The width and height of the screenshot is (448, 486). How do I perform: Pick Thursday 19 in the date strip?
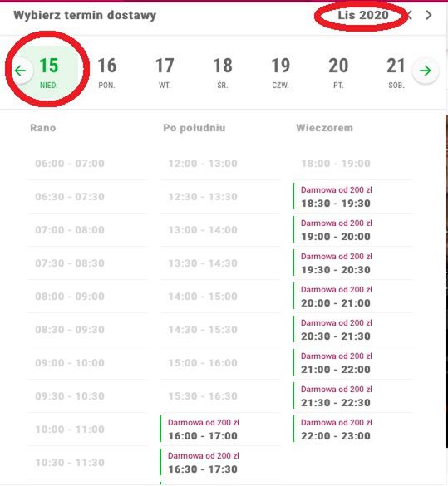[x=281, y=73]
